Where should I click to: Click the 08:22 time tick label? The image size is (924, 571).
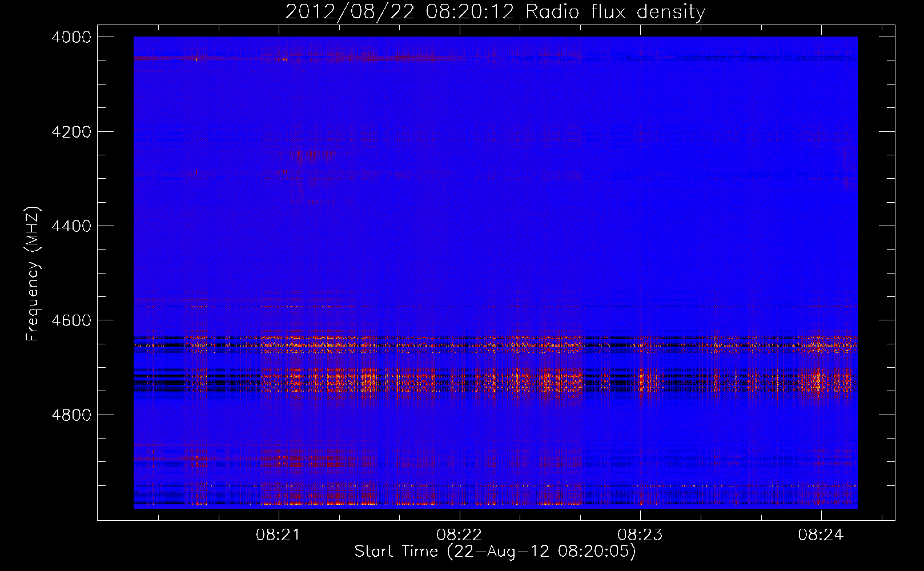tap(459, 534)
